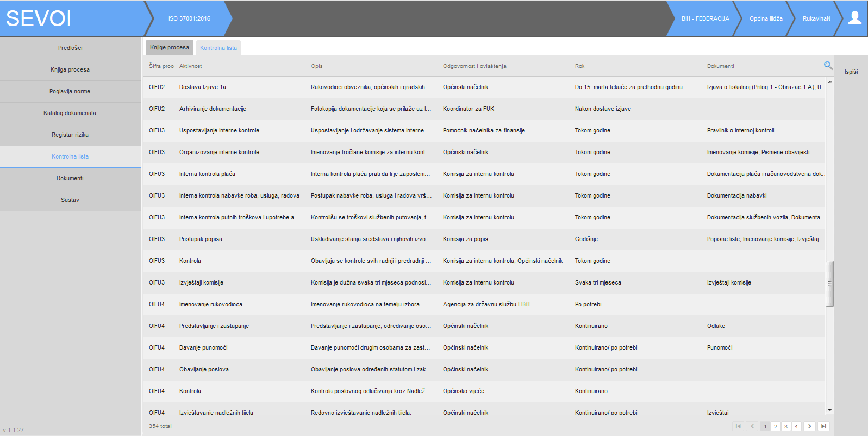
Task: Open the Općina Ilidža breadcrumb selector
Action: pyautogui.click(x=766, y=18)
